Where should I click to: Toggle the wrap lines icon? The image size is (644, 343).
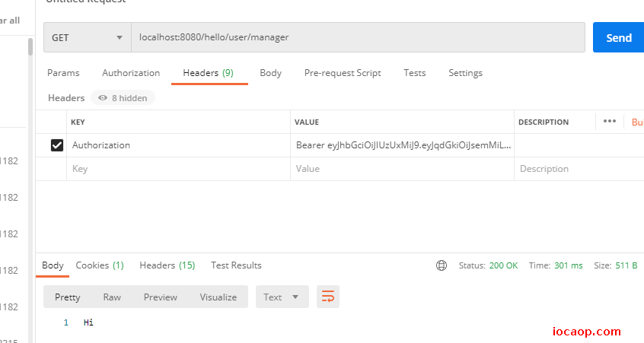tap(328, 297)
